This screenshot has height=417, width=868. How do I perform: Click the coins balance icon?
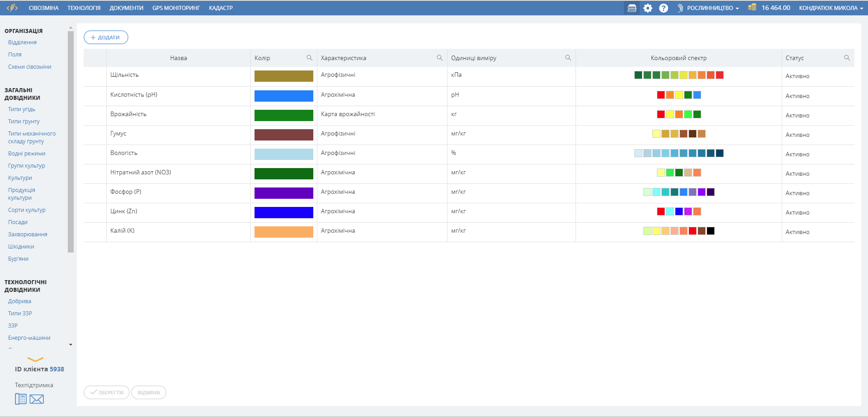pos(752,7)
